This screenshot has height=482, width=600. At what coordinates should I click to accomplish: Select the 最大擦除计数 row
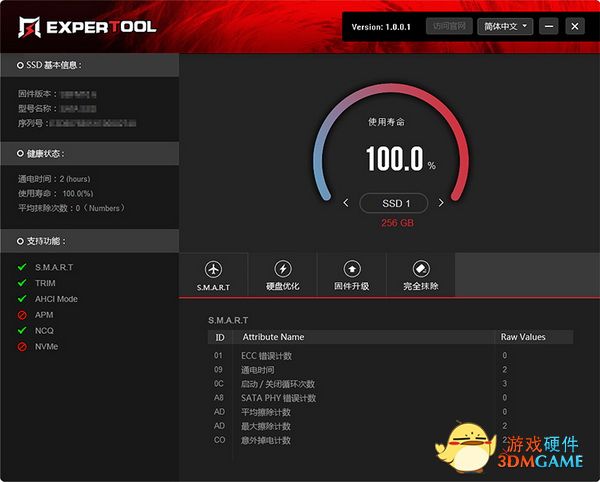(390, 426)
